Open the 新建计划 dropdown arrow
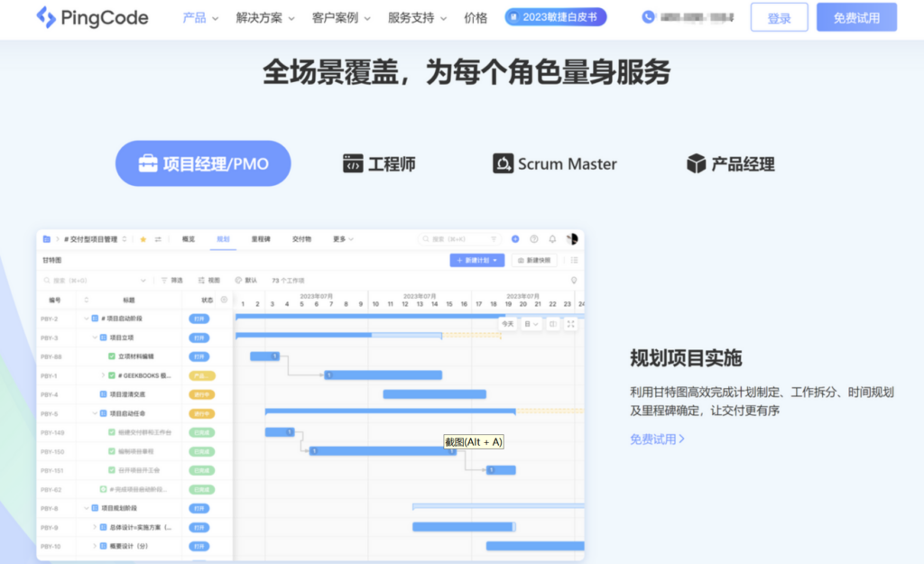The height and width of the screenshot is (564, 924). coord(494,261)
